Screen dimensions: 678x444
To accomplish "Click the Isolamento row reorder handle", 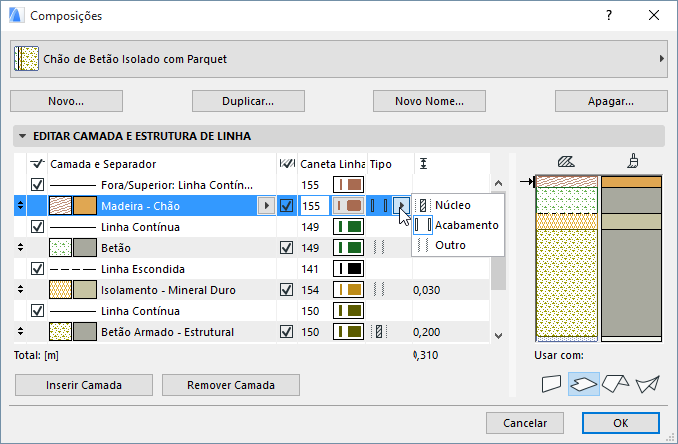I will [x=20, y=289].
